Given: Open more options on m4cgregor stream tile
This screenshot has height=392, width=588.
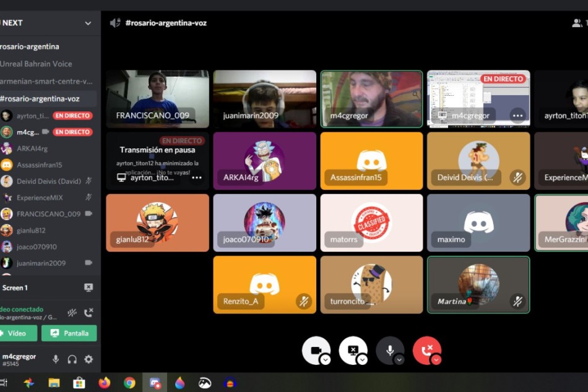Looking at the screenshot, I should click(517, 116).
